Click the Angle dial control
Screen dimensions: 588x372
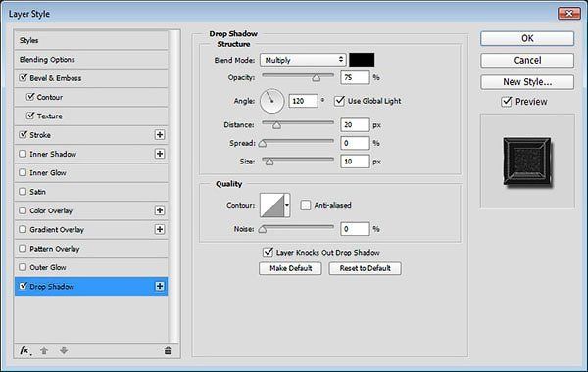pyautogui.click(x=271, y=101)
